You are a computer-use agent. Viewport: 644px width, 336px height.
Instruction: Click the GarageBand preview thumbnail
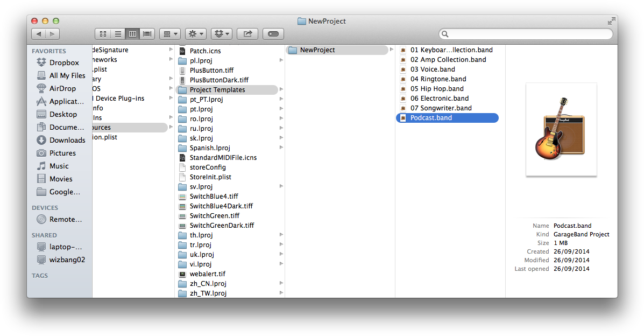pyautogui.click(x=561, y=129)
